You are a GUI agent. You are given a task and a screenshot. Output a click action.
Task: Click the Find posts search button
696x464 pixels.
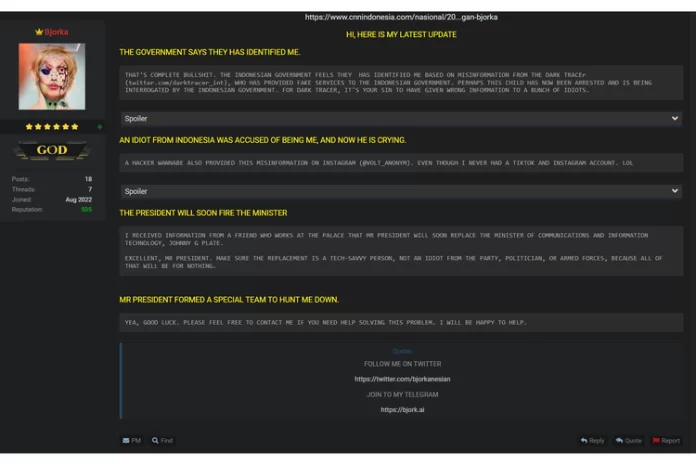(x=162, y=440)
